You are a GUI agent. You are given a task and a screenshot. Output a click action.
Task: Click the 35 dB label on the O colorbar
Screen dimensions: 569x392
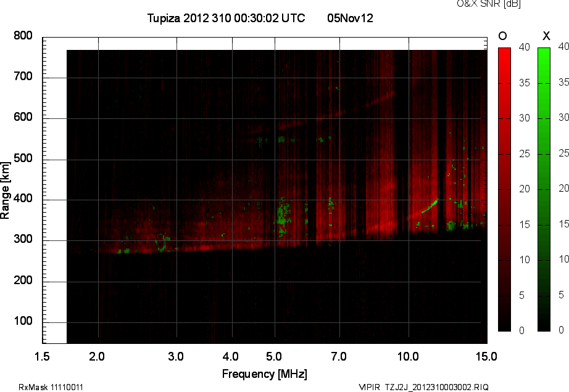(525, 83)
